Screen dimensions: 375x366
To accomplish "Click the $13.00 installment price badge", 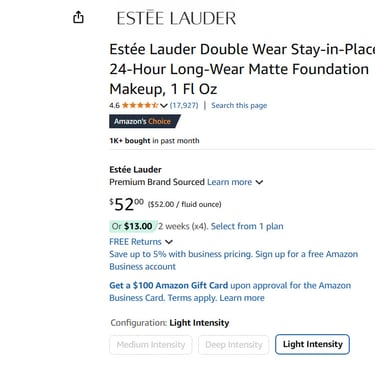I will tap(133, 226).
